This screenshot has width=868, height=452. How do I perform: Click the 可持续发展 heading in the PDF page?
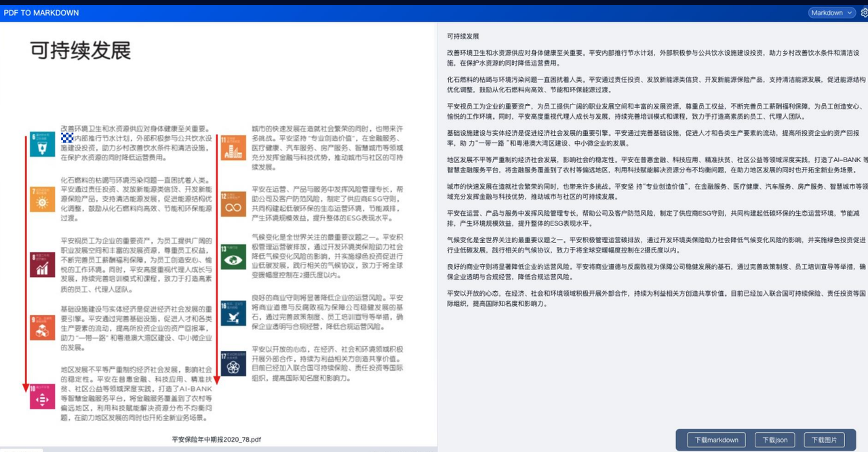pos(80,50)
